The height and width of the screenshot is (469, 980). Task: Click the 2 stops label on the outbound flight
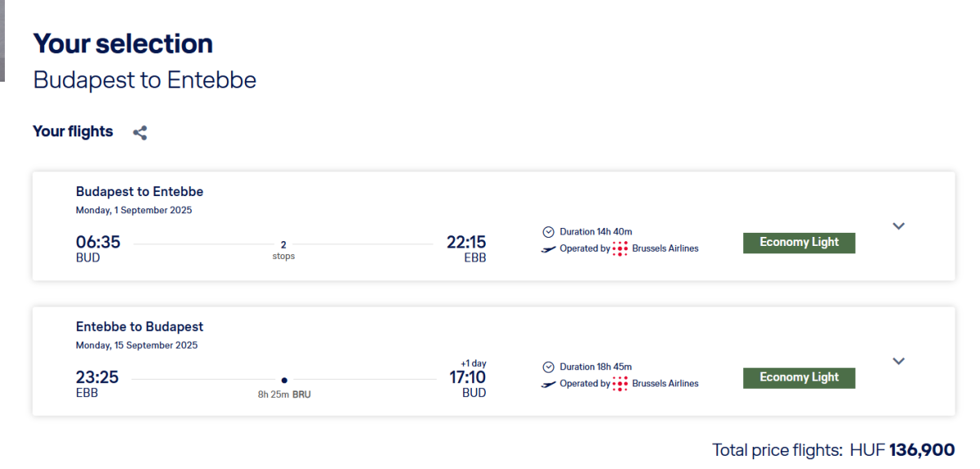[283, 250]
